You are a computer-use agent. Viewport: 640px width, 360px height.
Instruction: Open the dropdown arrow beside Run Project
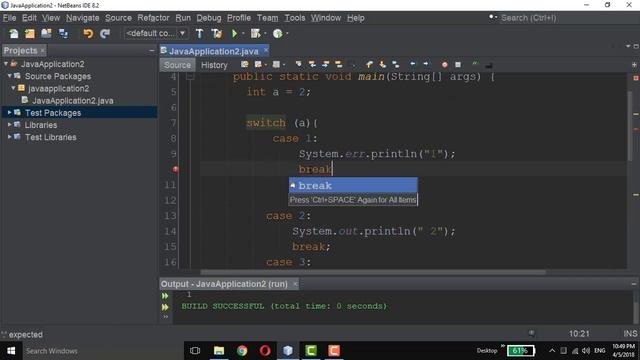tap(243, 33)
